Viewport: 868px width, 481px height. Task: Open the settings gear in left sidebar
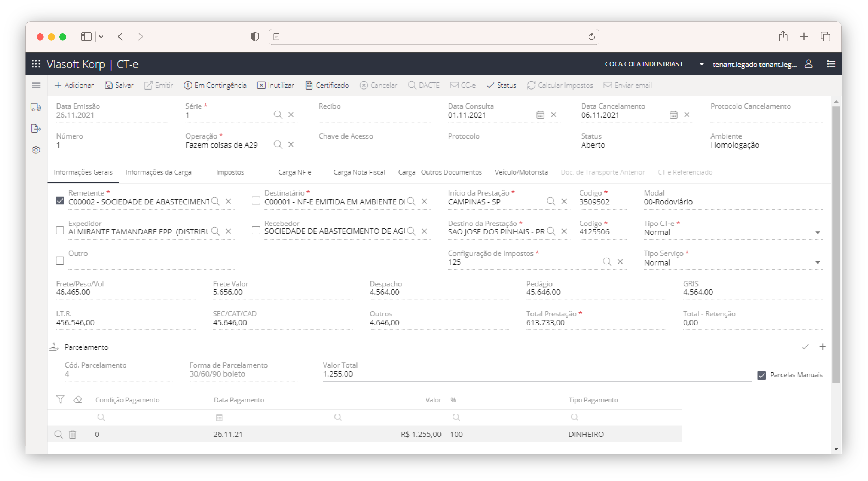pyautogui.click(x=36, y=150)
